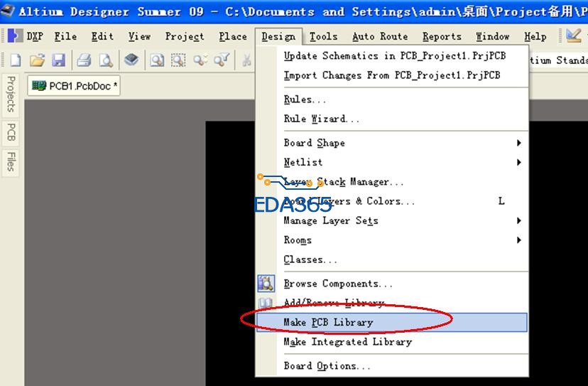The height and width of the screenshot is (386, 588).
Task: Click the Zoom to fit document icon
Action: coord(157,60)
